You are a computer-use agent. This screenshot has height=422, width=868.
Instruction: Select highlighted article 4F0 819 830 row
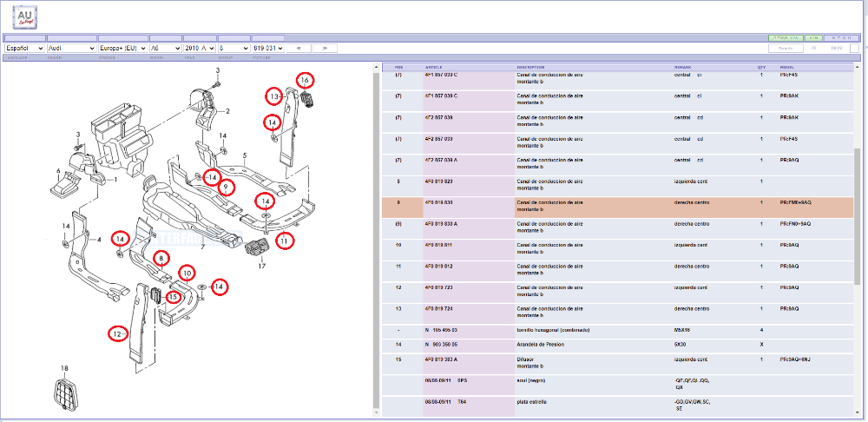point(618,208)
